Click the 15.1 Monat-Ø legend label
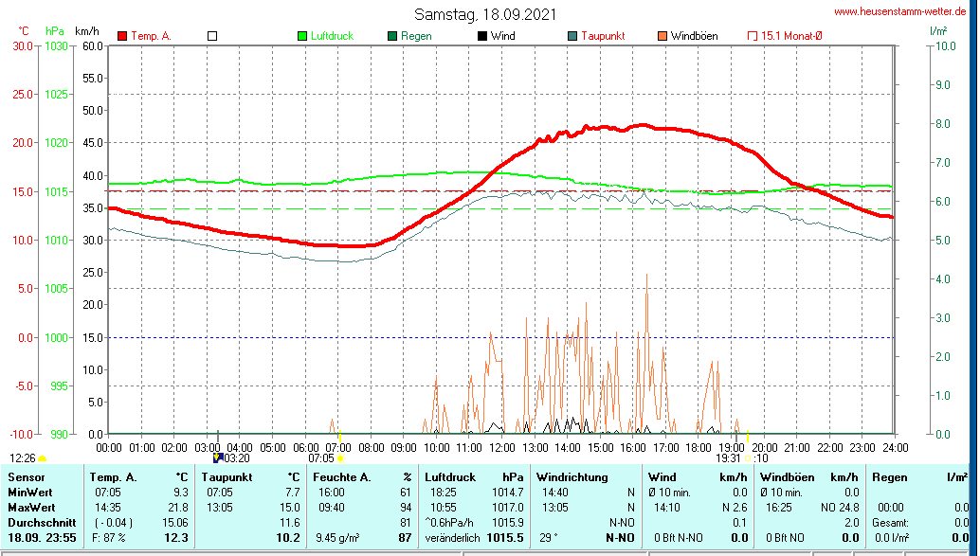The height and width of the screenshot is (556, 980). pos(791,36)
